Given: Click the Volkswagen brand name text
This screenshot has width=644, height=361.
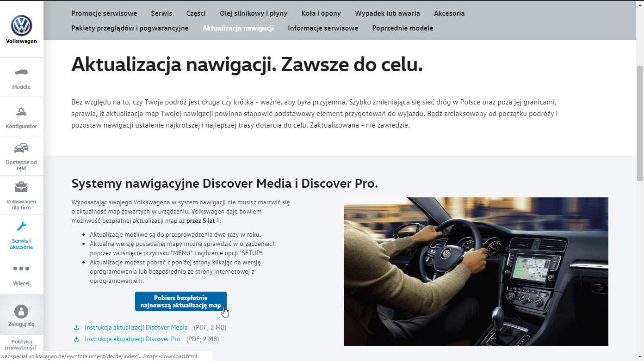Looking at the screenshot, I should coord(21,41).
